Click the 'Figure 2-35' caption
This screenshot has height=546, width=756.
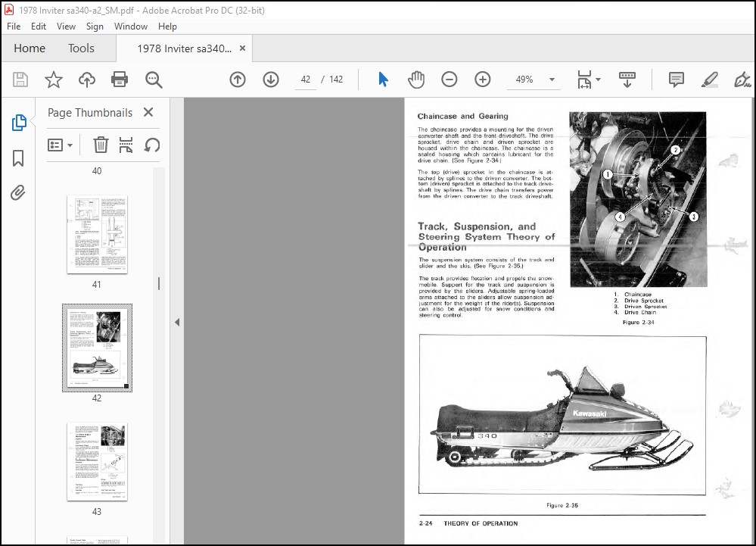tap(562, 505)
